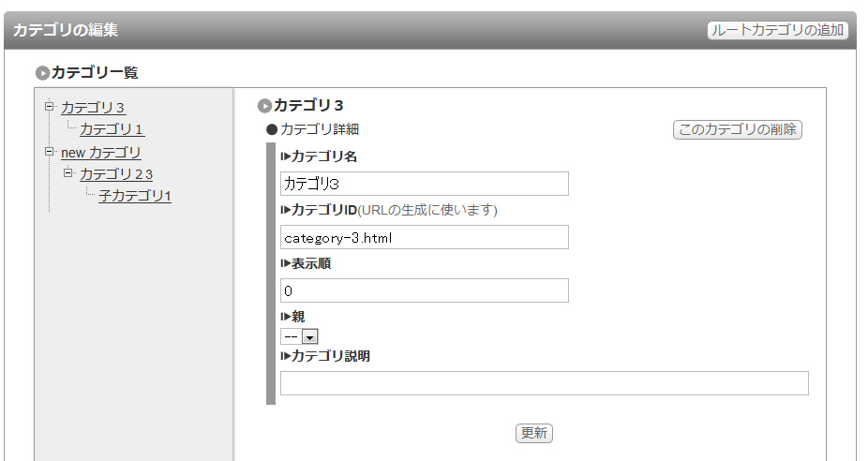Focus the カテゴリ名 text field
868x461 pixels.
(425, 184)
